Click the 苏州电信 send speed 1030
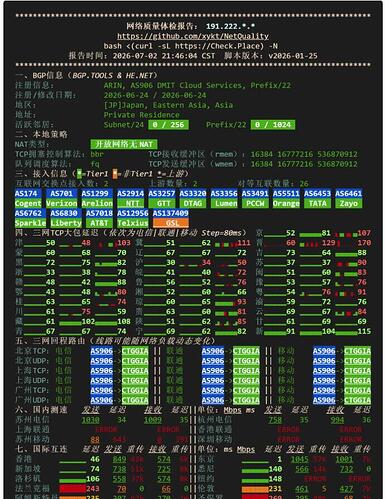Image resolution: width=385 pixels, height=499 pixels. (x=90, y=420)
